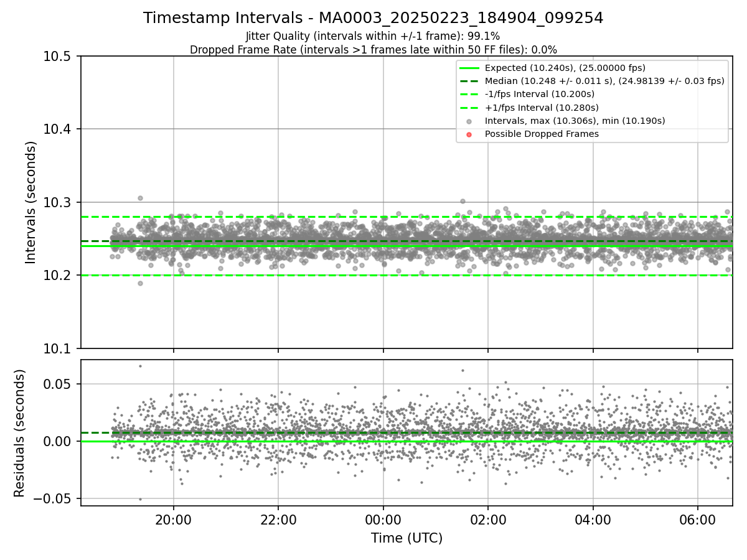The height and width of the screenshot is (560, 747).
Task: Click the gray Intervals legend dot marker
Action: [x=469, y=121]
